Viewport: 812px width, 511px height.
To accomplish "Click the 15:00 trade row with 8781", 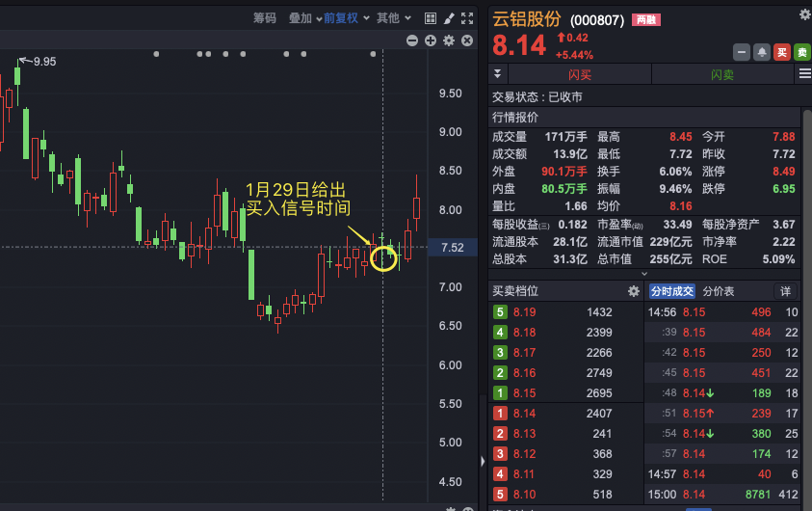I will (723, 495).
